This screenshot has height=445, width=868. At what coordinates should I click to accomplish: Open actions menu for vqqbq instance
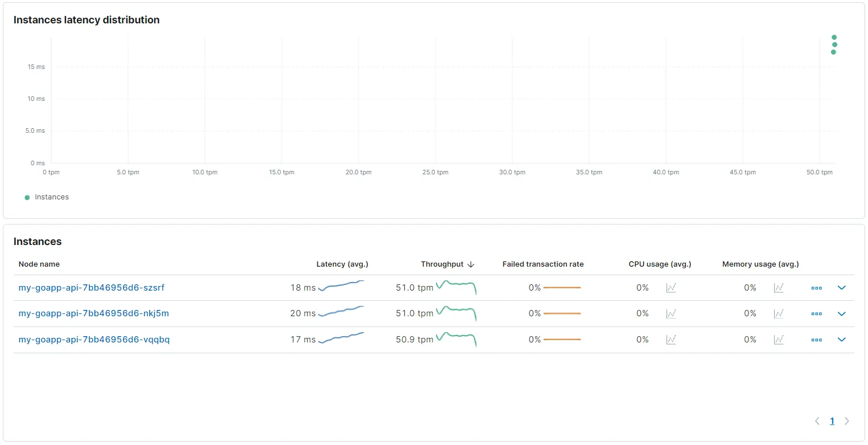click(817, 340)
